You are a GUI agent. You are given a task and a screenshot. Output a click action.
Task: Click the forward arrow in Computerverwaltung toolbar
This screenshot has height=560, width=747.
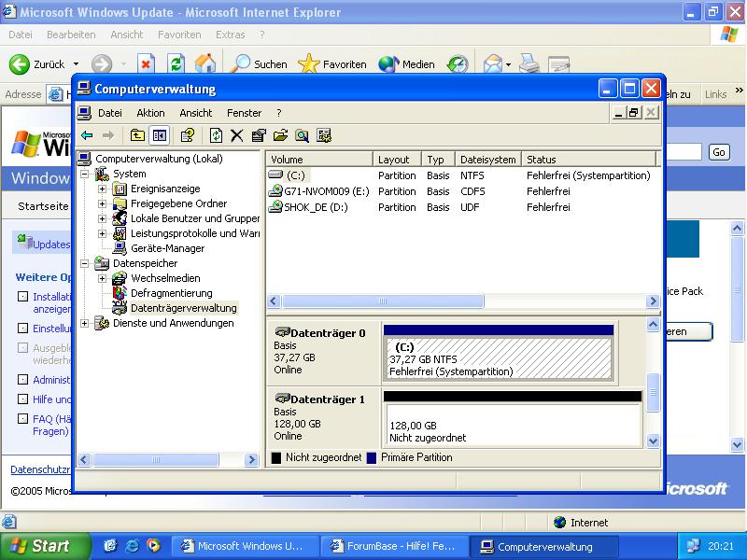tap(108, 135)
